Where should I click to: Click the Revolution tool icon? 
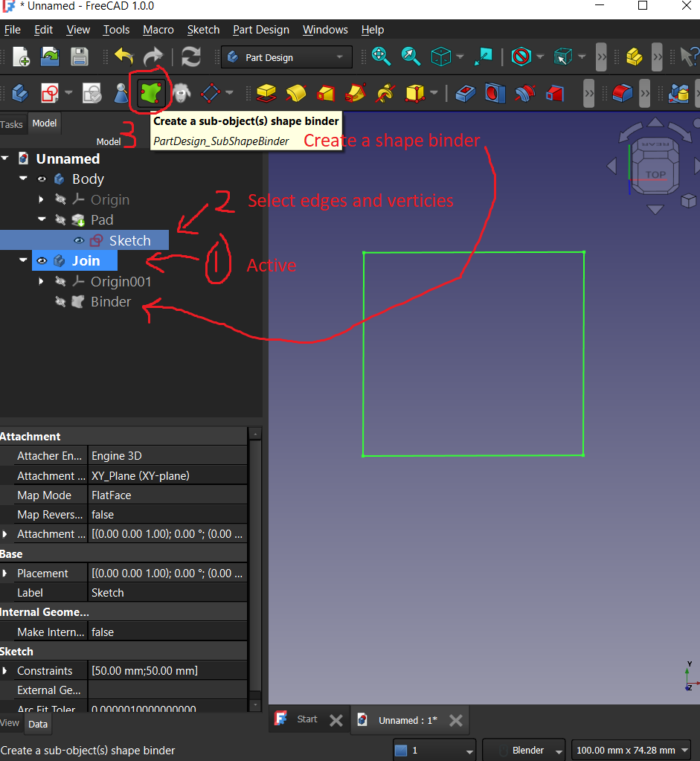pos(296,93)
